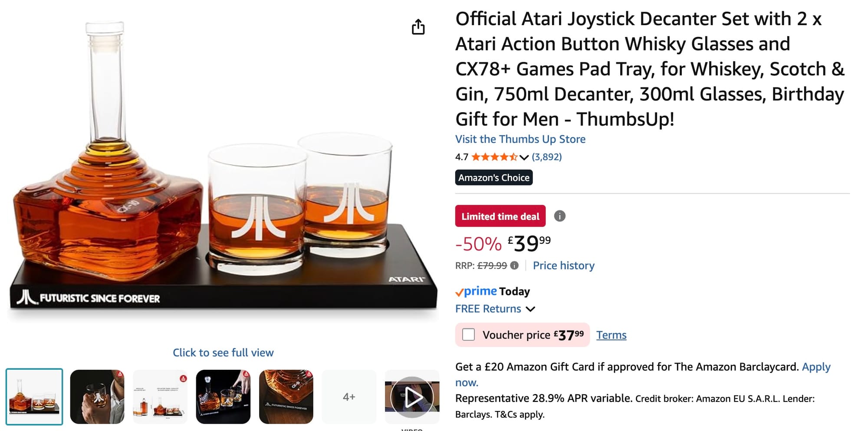
Task: Click the info icon next to the RRP price
Action: point(515,265)
